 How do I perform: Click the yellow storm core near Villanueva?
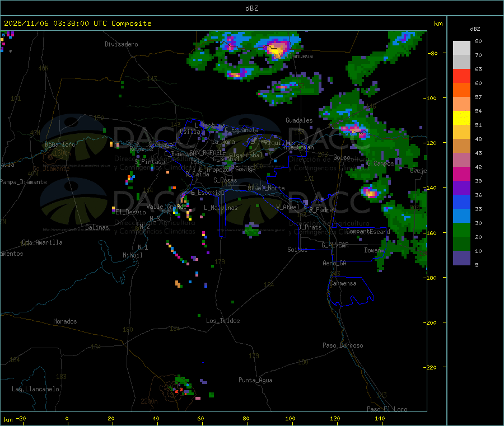276,51
